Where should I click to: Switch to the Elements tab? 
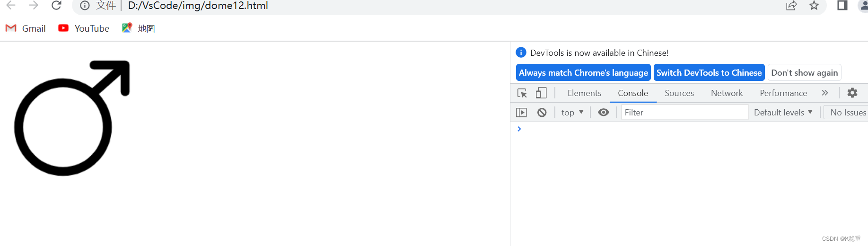click(x=584, y=93)
